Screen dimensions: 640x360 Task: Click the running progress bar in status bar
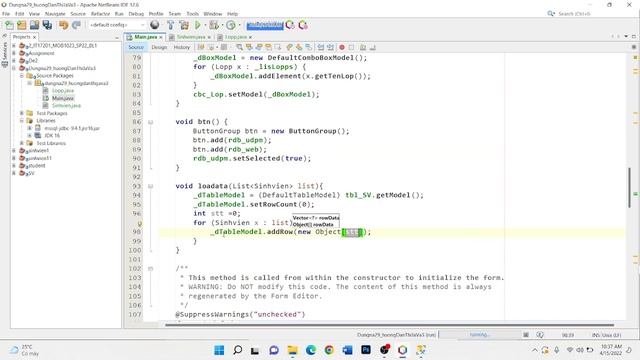[x=480, y=335]
